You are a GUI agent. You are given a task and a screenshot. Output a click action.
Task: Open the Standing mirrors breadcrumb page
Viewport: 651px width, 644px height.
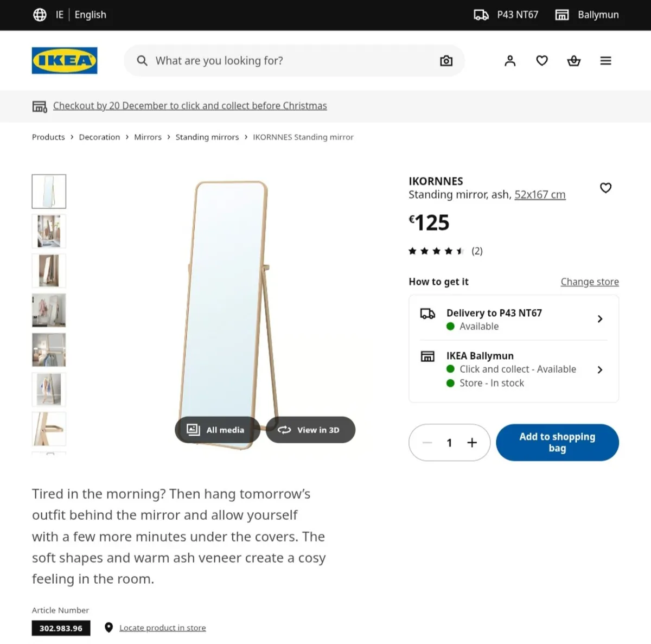click(207, 137)
